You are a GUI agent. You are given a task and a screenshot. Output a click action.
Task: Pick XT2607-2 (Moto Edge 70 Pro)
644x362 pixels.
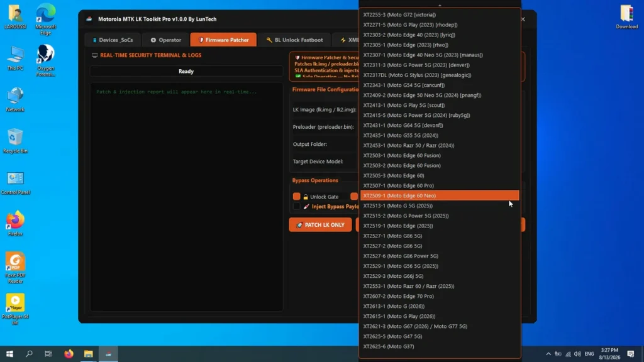(440, 297)
